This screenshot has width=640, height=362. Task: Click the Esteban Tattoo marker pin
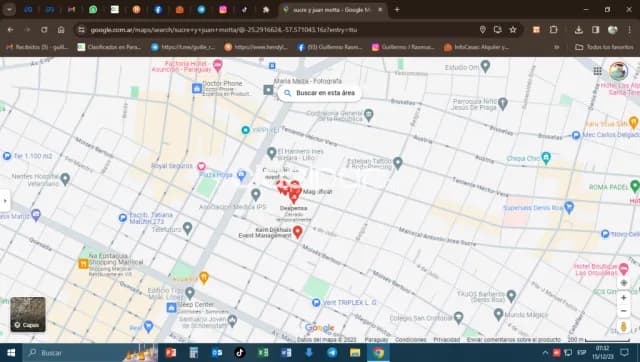(398, 163)
